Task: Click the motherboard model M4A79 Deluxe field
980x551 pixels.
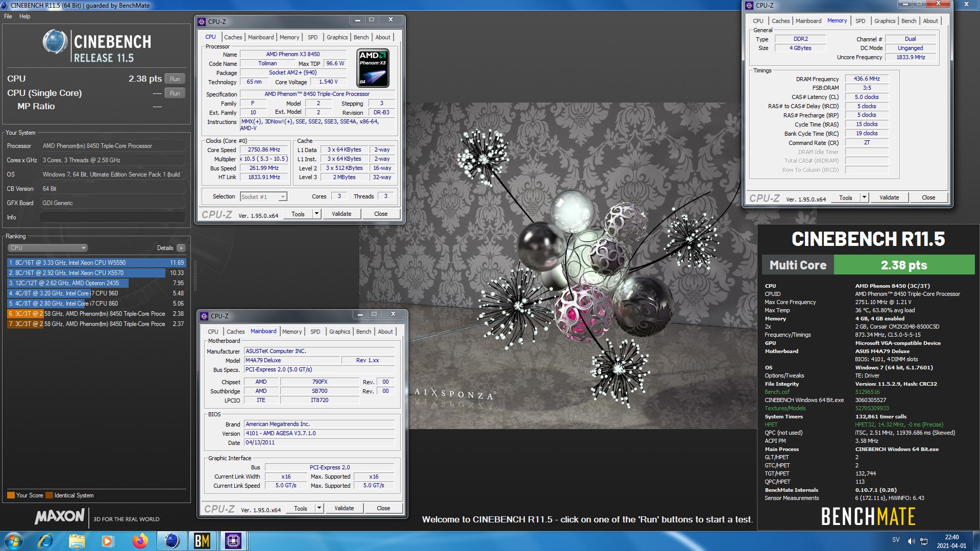Action: (x=292, y=360)
